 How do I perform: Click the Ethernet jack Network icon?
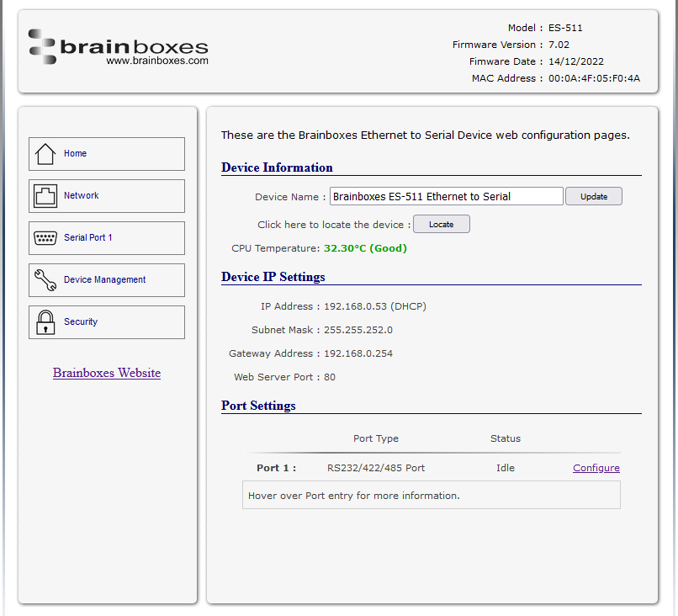[45, 196]
